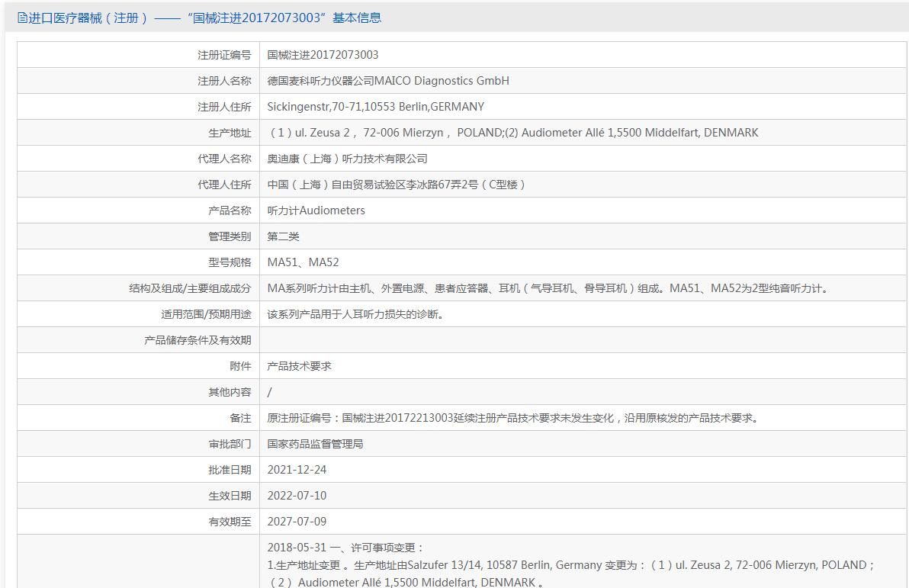This screenshot has width=909, height=588.
Task: Click approval department 国家药品监督管理局
Action: (x=315, y=444)
